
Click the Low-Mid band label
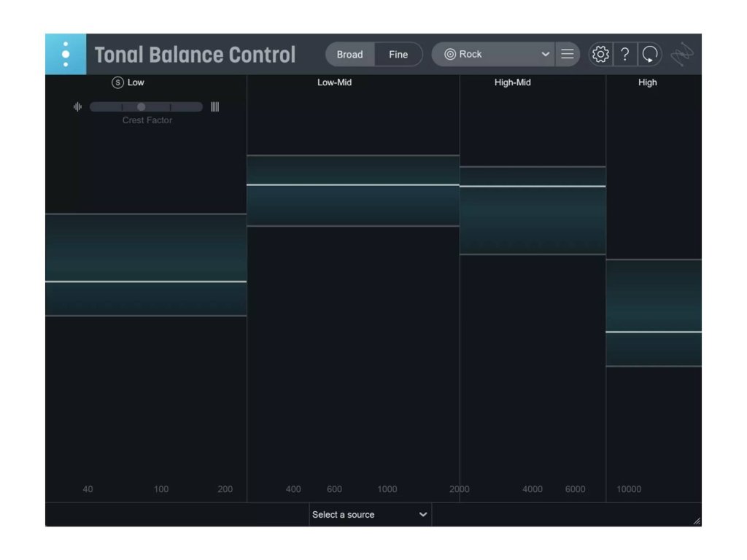[334, 82]
